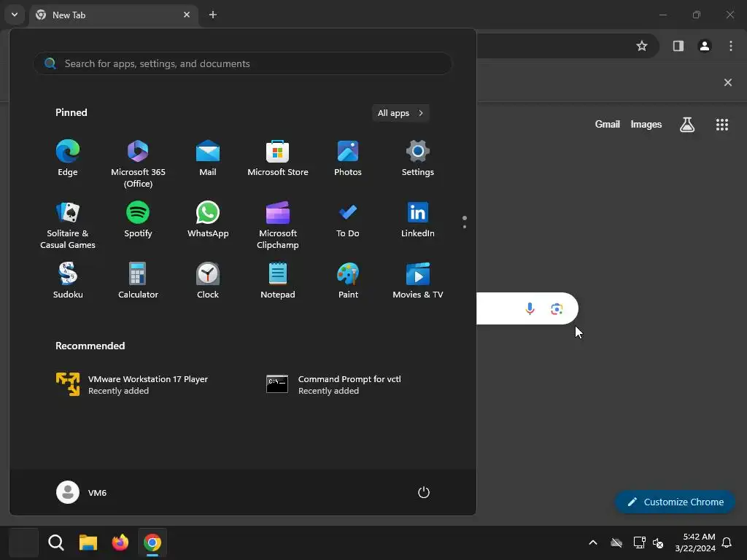
Task: Go to next pinned apps page dot
Action: 465,227
